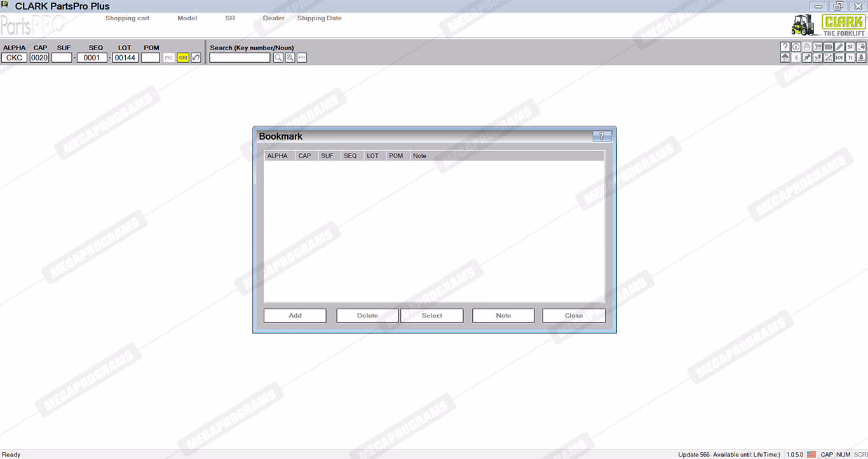Screen dimensions: 868x459
Task: Click the Add button in Bookmark dialog
Action: [x=295, y=316]
